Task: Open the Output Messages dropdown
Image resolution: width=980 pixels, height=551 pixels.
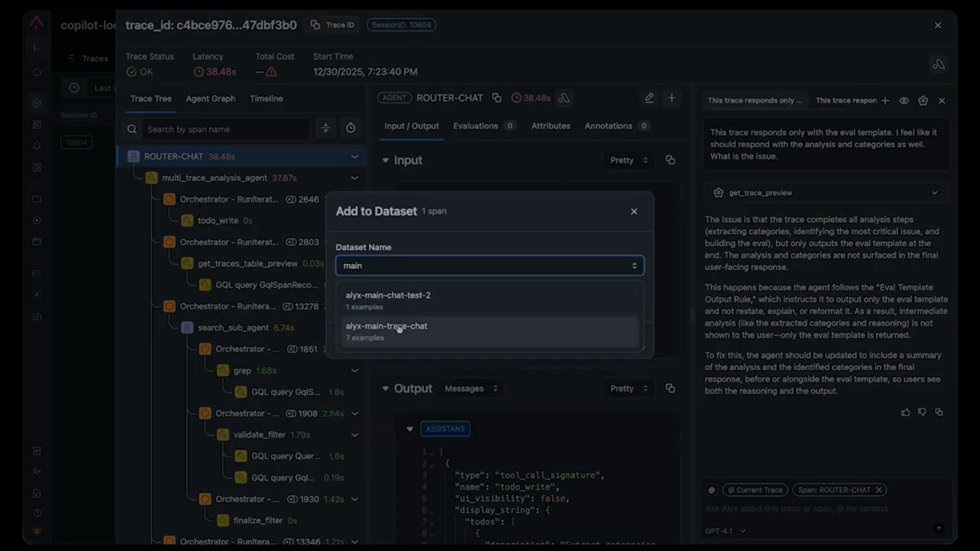Action: [471, 388]
